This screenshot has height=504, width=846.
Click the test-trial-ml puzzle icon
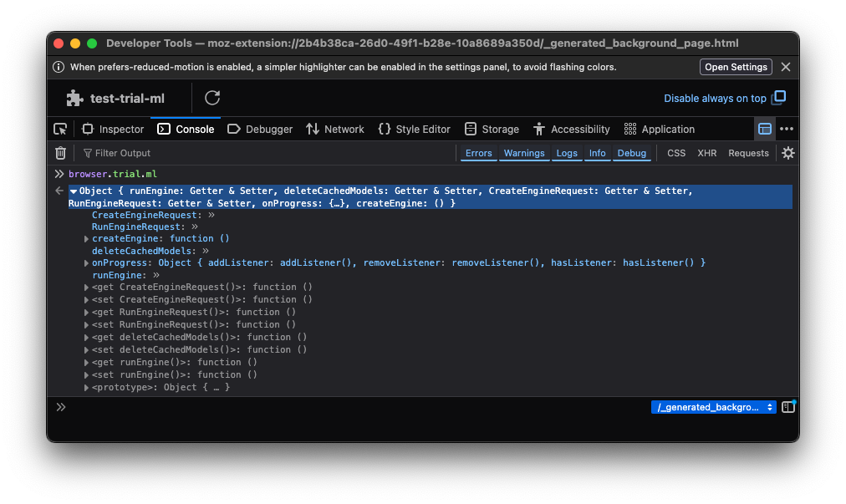(74, 99)
